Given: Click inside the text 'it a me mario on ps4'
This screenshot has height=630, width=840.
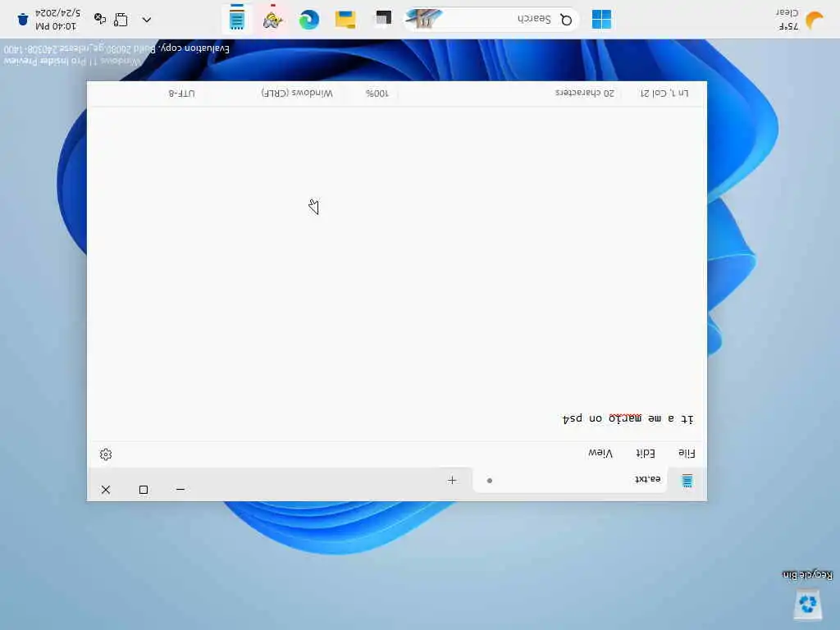Looking at the screenshot, I should point(628,418).
